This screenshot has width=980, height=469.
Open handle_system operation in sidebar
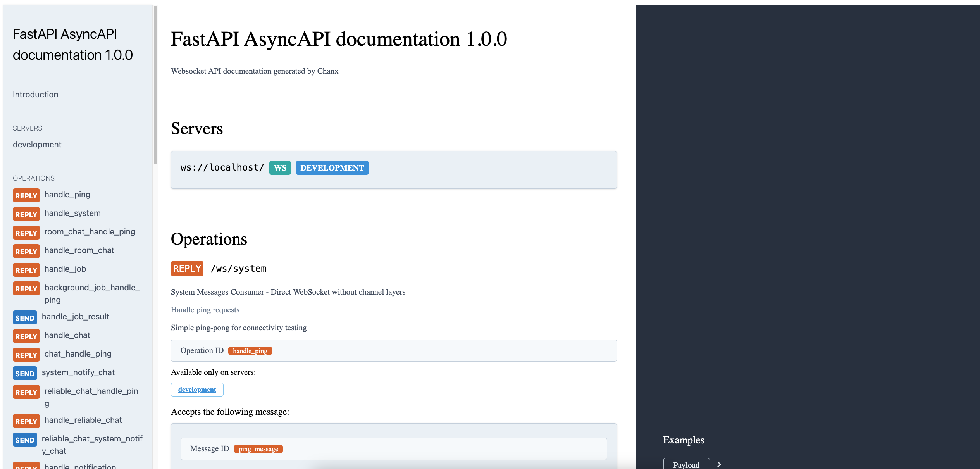pos(72,213)
